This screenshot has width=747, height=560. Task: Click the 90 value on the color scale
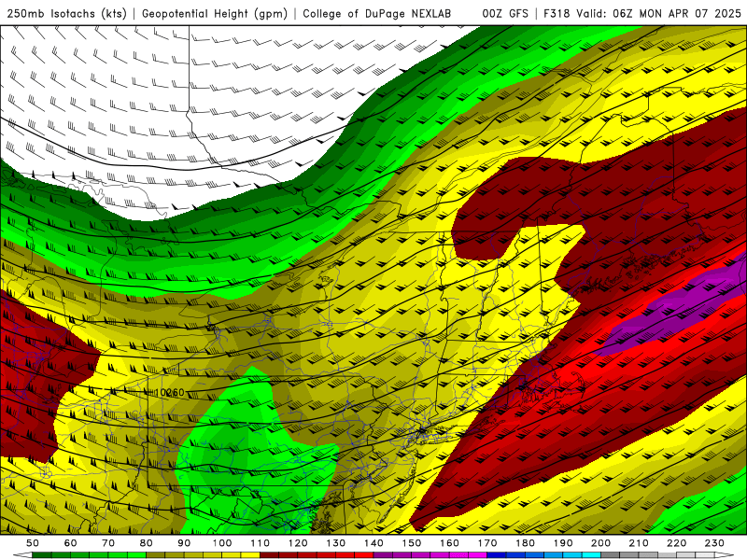(184, 543)
